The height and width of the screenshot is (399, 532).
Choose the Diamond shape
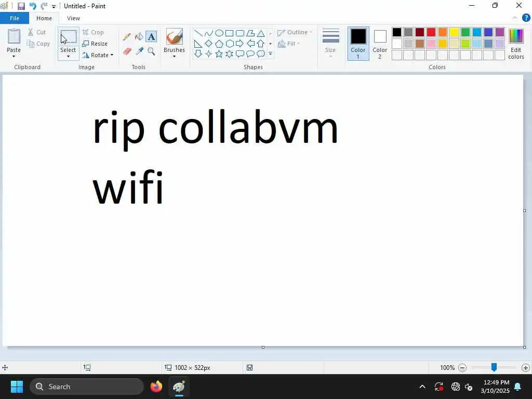pyautogui.click(x=209, y=44)
